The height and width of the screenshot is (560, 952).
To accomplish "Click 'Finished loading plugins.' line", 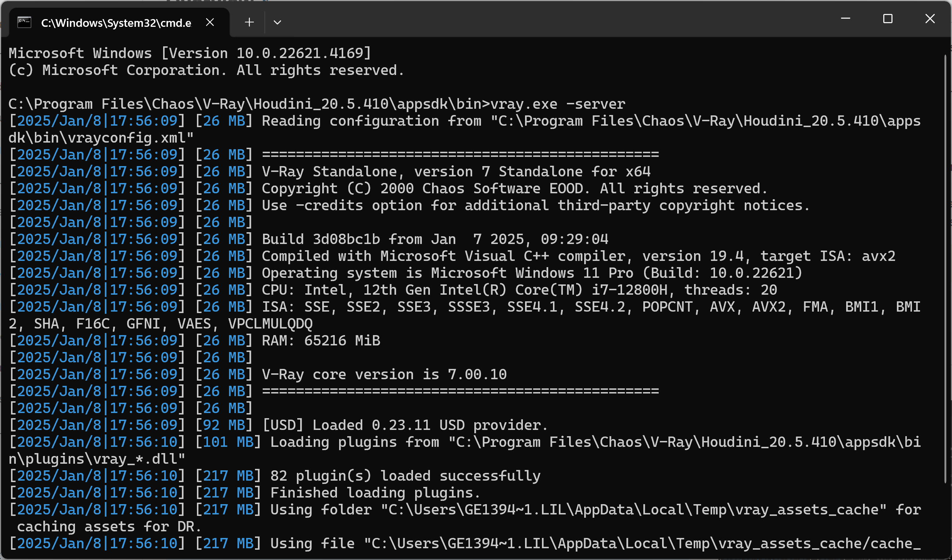I will tap(376, 493).
